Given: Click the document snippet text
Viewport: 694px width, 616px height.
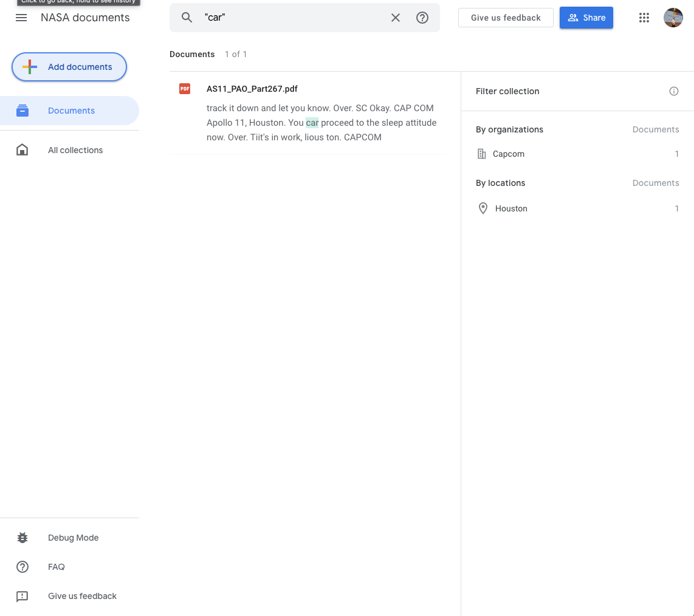Looking at the screenshot, I should click(321, 123).
